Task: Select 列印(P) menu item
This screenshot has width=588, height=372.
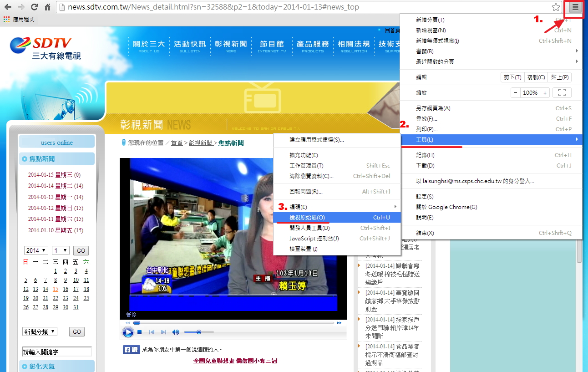Action: coord(492,129)
